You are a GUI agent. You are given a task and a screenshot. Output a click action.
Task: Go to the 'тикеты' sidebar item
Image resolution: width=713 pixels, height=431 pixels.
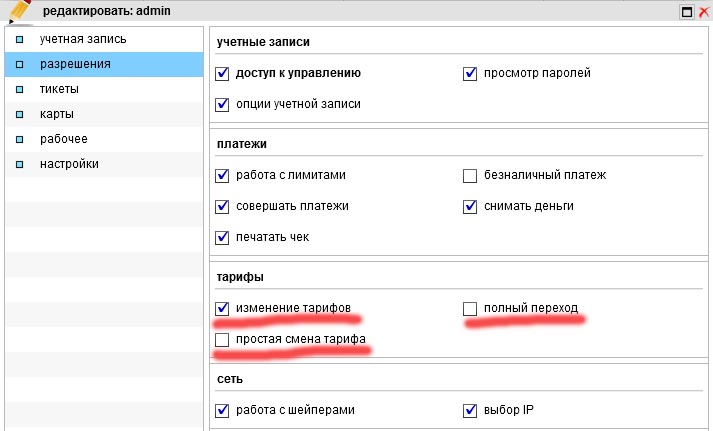[x=59, y=89]
